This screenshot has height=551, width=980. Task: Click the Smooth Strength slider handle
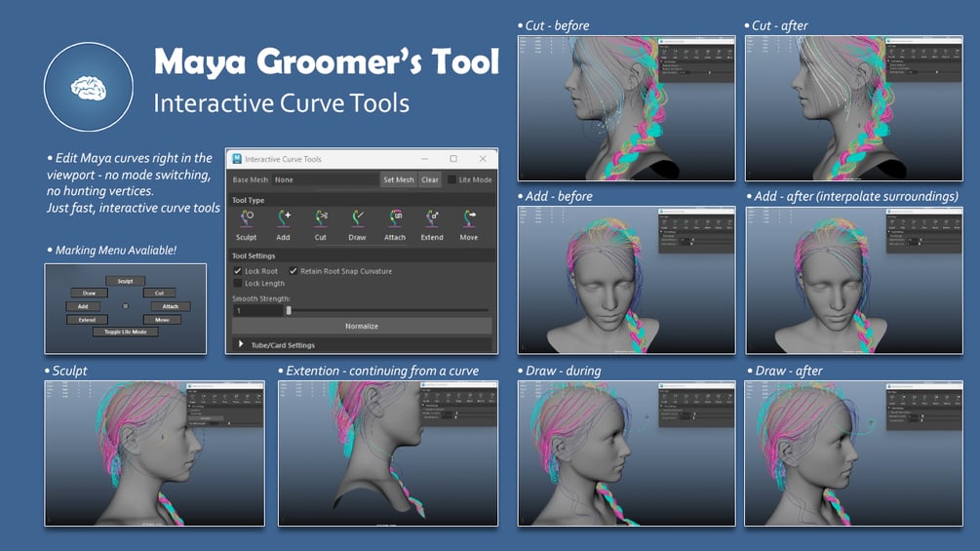(289, 310)
